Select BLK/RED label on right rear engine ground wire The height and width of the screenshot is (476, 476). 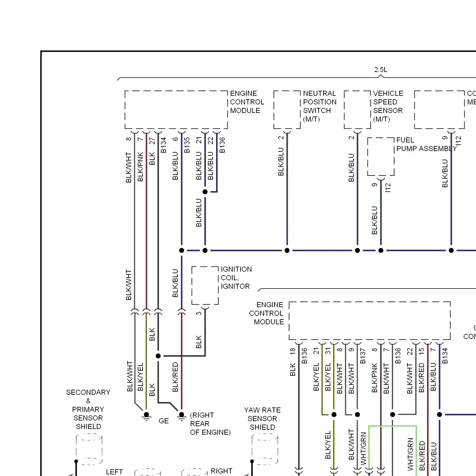(175, 377)
